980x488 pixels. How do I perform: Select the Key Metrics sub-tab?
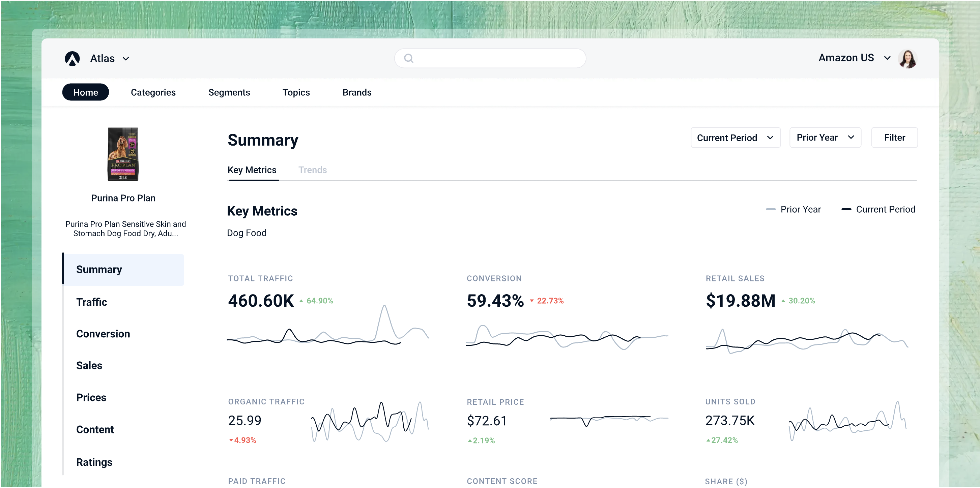tap(252, 170)
